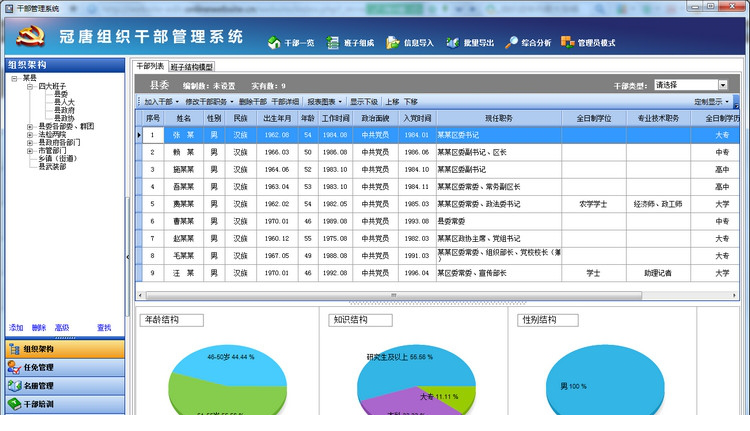Screen dimensions: 750x431
Task: Select the 县武装部 tree item
Action: pyautogui.click(x=52, y=166)
